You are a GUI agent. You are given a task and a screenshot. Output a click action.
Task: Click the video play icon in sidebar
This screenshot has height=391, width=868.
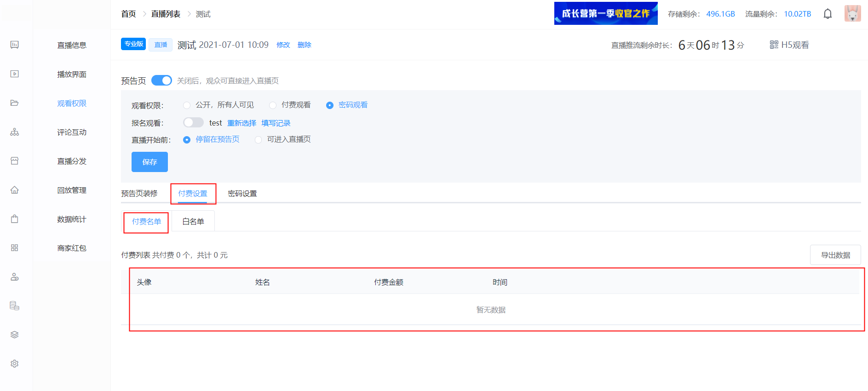15,74
